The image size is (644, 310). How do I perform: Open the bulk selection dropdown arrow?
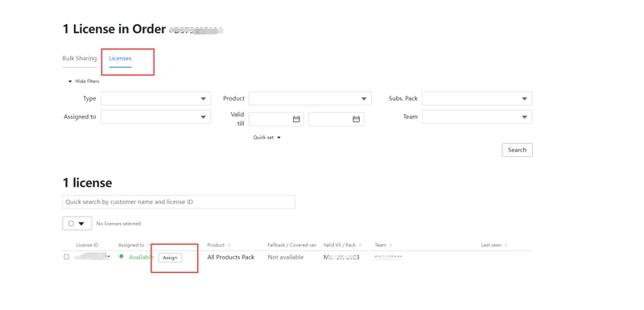tap(81, 224)
